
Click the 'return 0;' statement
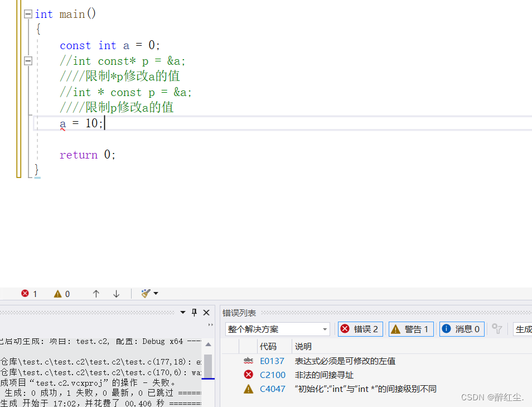pyautogui.click(x=88, y=155)
